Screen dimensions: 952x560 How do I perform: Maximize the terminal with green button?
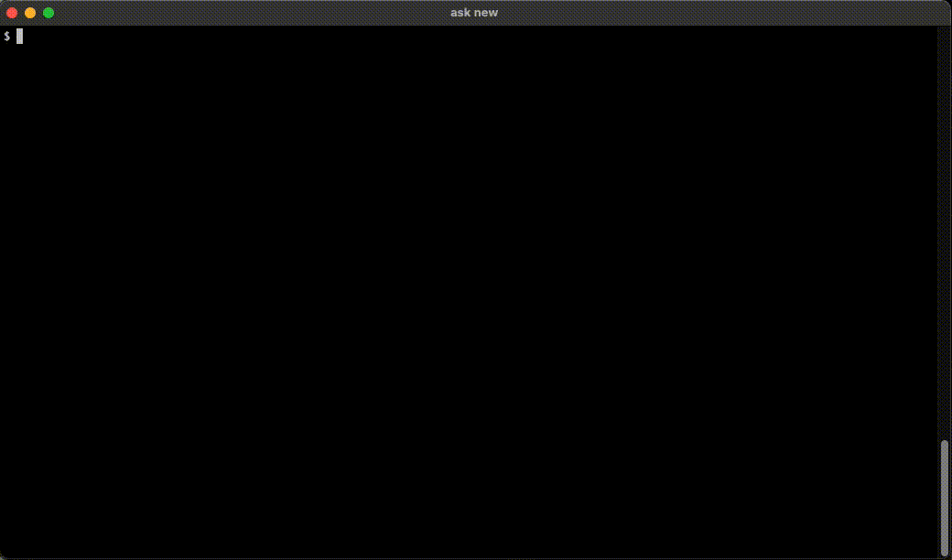[49, 13]
